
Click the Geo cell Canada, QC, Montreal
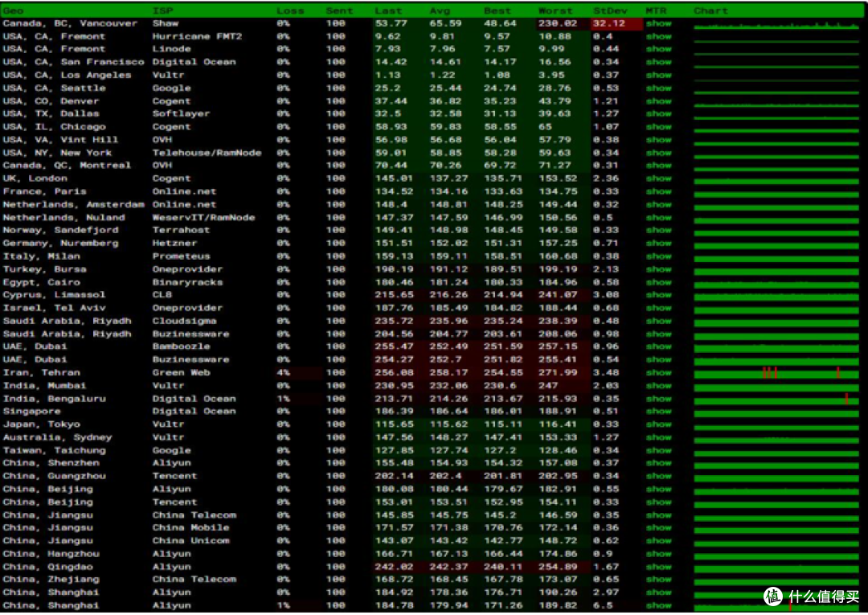coord(67,166)
